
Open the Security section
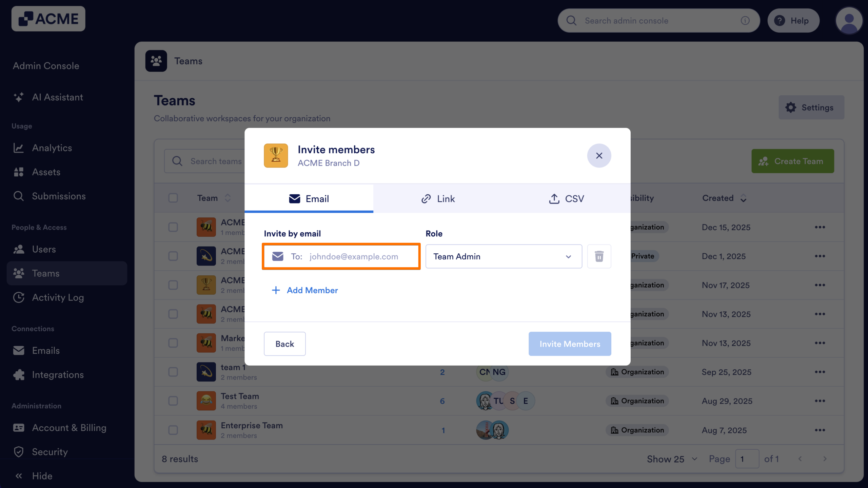click(50, 452)
